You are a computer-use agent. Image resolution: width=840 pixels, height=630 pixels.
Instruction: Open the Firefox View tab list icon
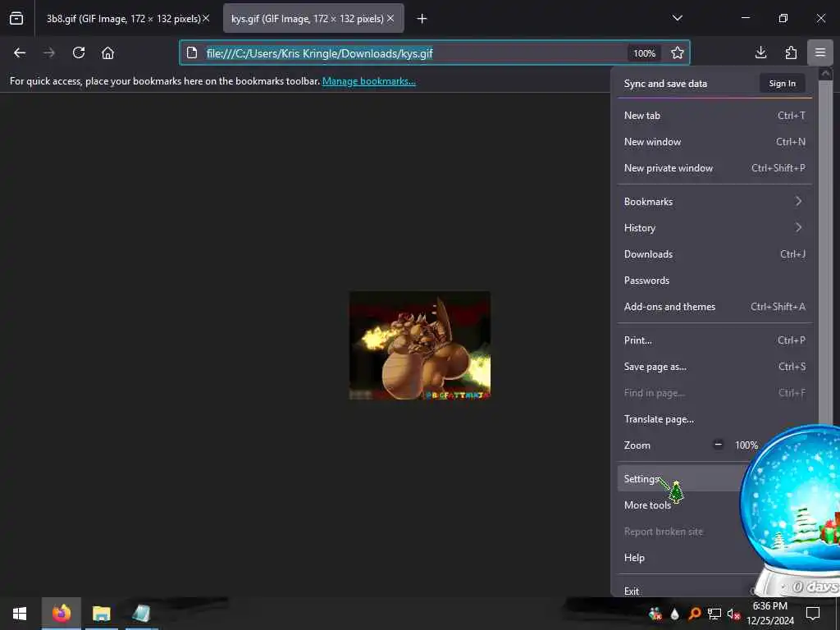point(16,19)
